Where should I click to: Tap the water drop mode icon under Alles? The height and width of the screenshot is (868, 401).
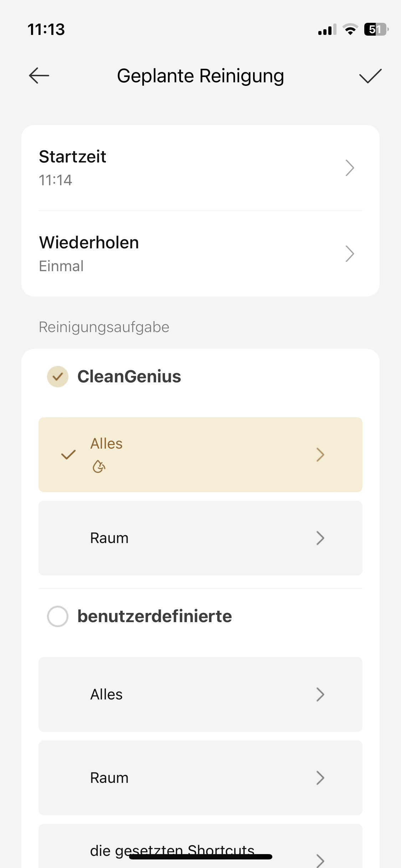pyautogui.click(x=99, y=466)
